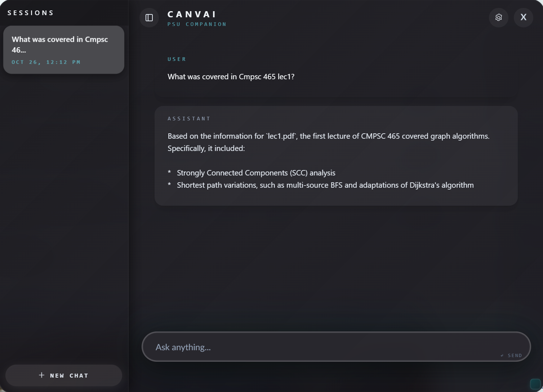The width and height of the screenshot is (543, 392).
Task: Toggle the sessions sidebar panel icon
Action: click(149, 18)
